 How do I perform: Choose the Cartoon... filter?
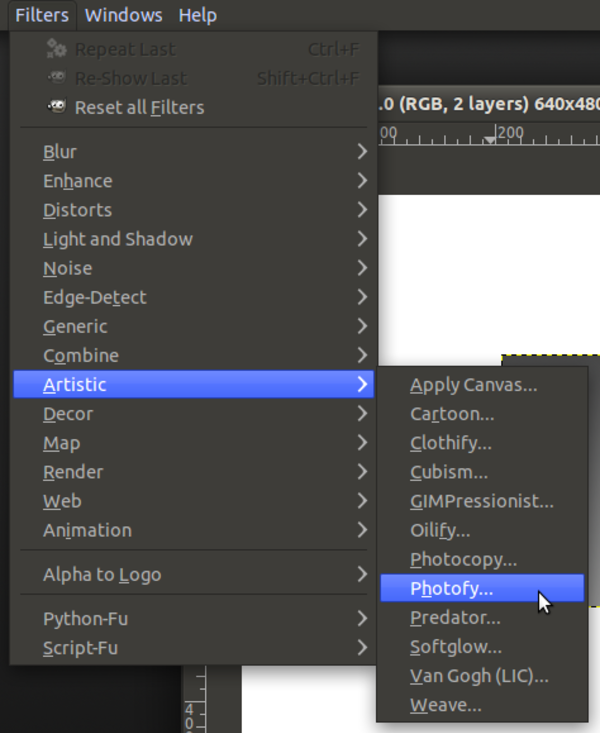482,414
